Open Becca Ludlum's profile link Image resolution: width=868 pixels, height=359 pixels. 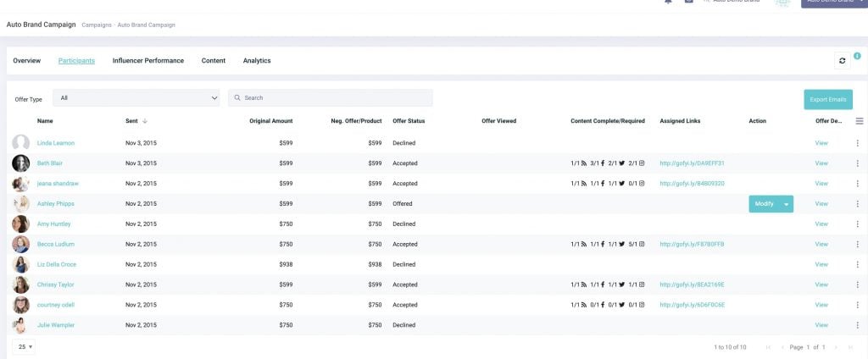click(x=55, y=244)
